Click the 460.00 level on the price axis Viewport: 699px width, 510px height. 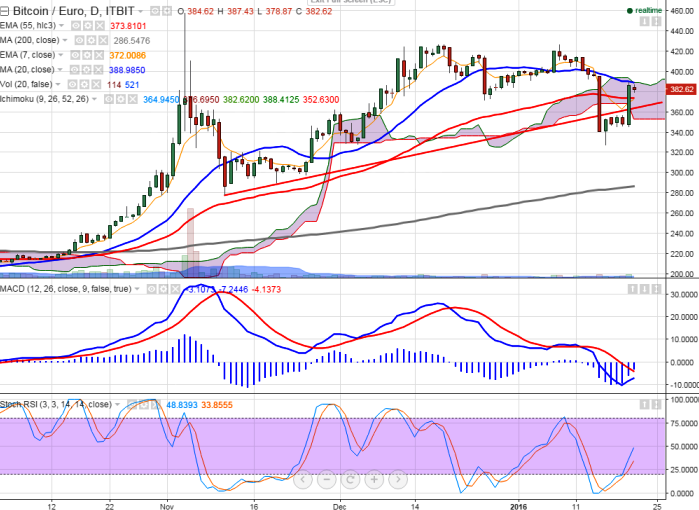coord(682,11)
